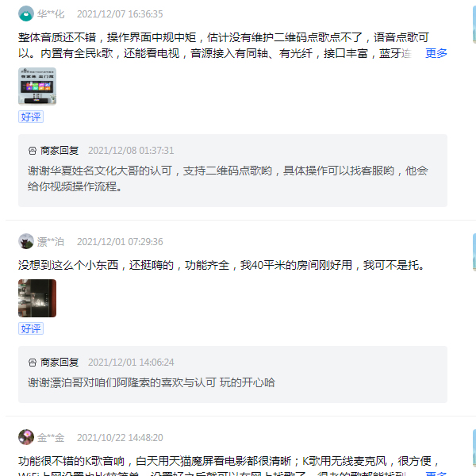Open karaoke device photo thumbnail in first review
Viewport: 476px width, 476px height.
(x=37, y=86)
